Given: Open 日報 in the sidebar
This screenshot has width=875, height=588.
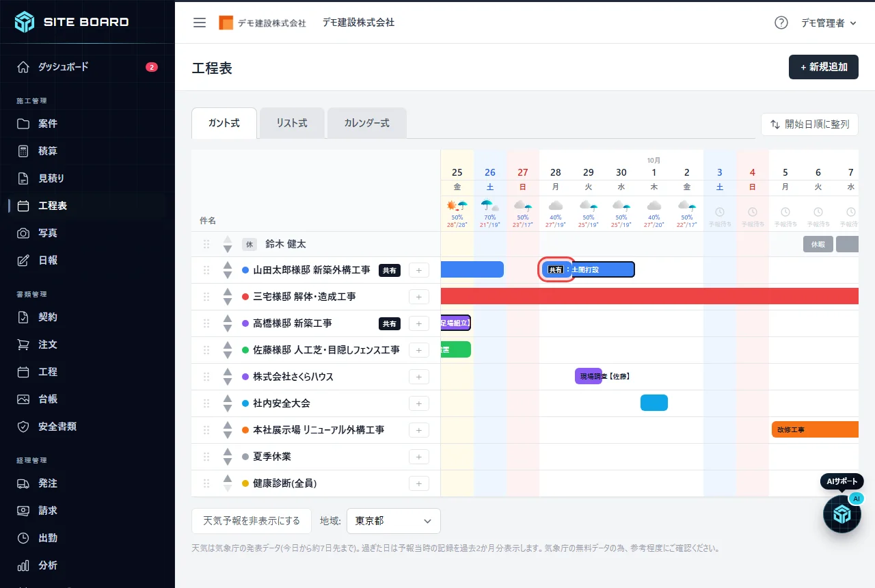Looking at the screenshot, I should coord(87,260).
